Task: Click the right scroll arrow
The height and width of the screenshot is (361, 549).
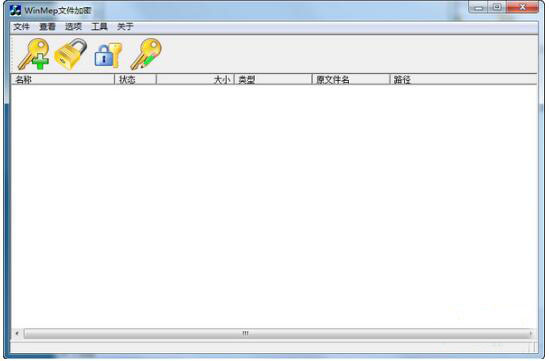Action: click(x=531, y=333)
